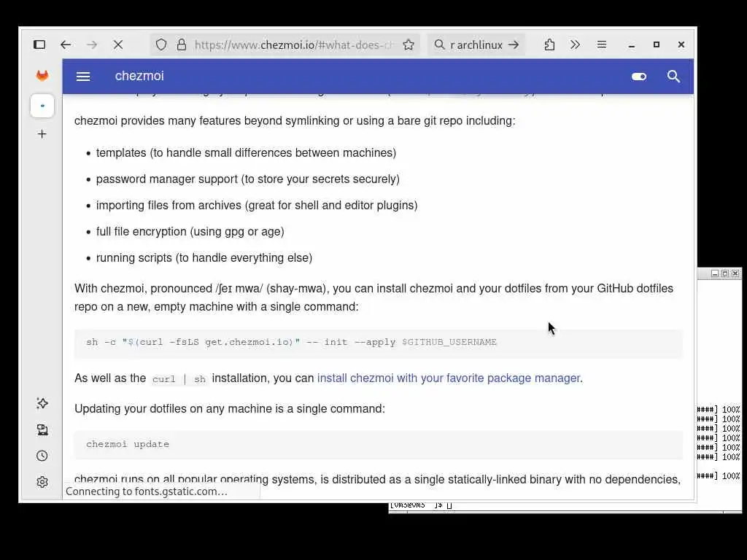Toggle the dark/light color scheme switch
The height and width of the screenshot is (560, 747).
point(639,77)
